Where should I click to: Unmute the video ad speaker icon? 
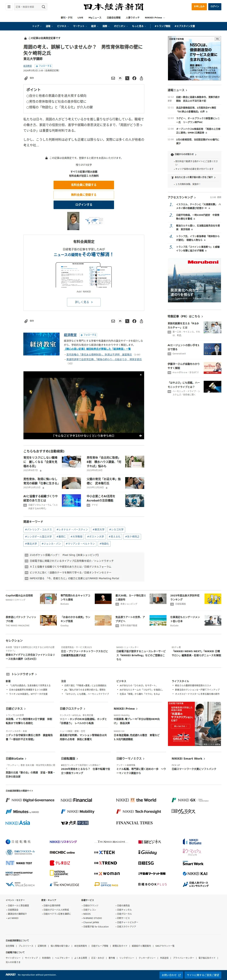pos(140,436)
